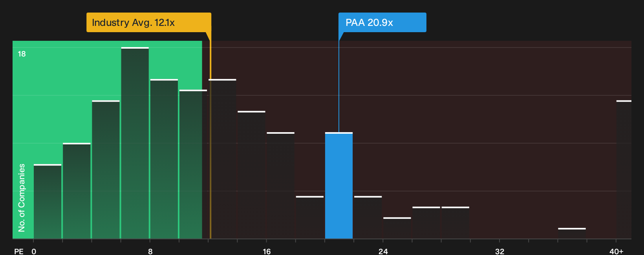Viewport: 644px width, 255px height.
Task: Select the 40+ bar at the right edge
Action: [624, 169]
